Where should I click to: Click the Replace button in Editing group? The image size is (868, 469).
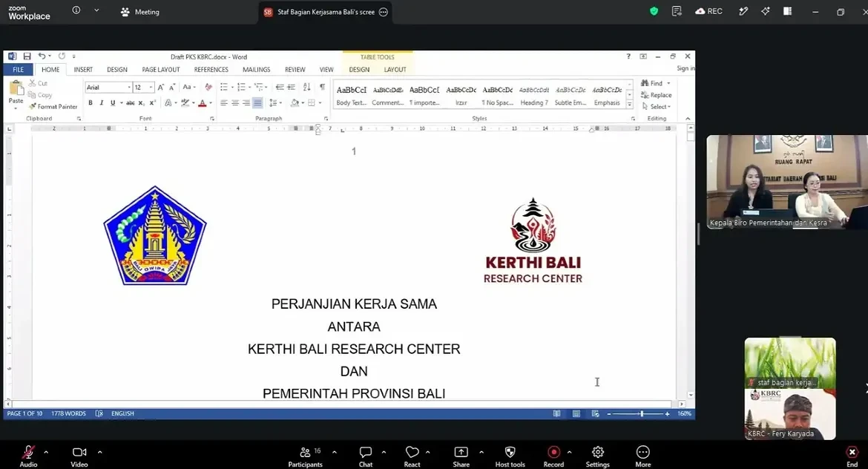click(x=657, y=95)
